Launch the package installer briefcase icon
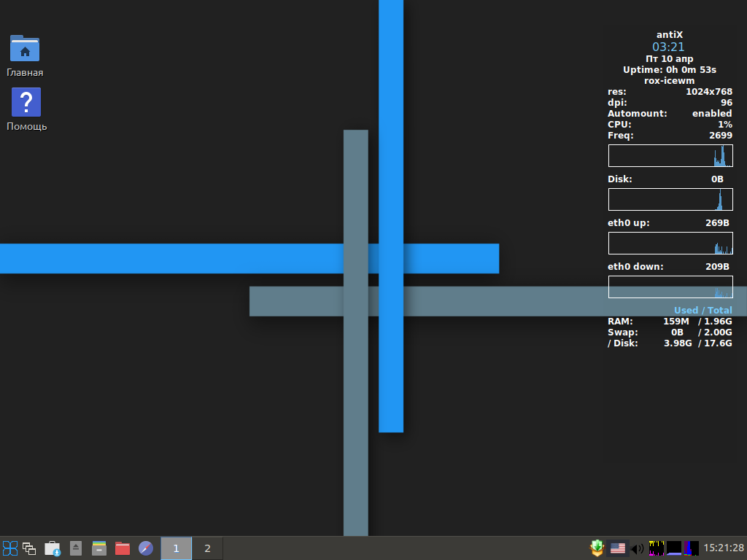Screen dimensions: 747x560 (x=53, y=548)
